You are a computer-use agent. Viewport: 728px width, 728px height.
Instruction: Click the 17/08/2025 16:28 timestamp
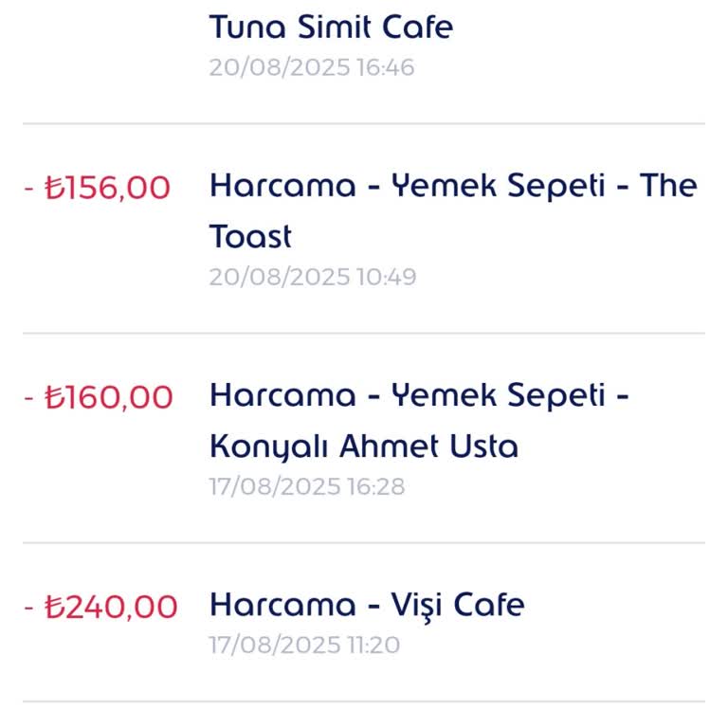pos(307,487)
